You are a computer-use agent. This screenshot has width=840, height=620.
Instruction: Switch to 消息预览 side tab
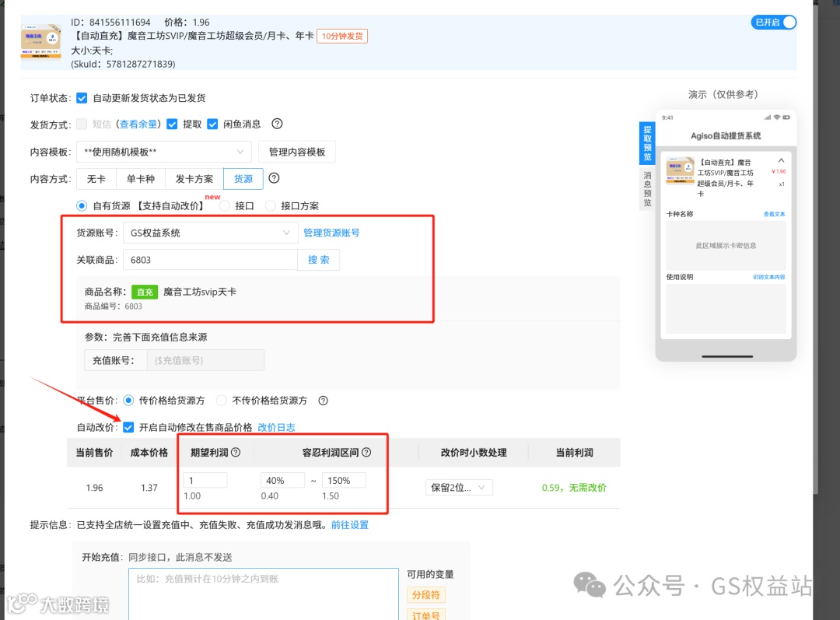[x=647, y=188]
